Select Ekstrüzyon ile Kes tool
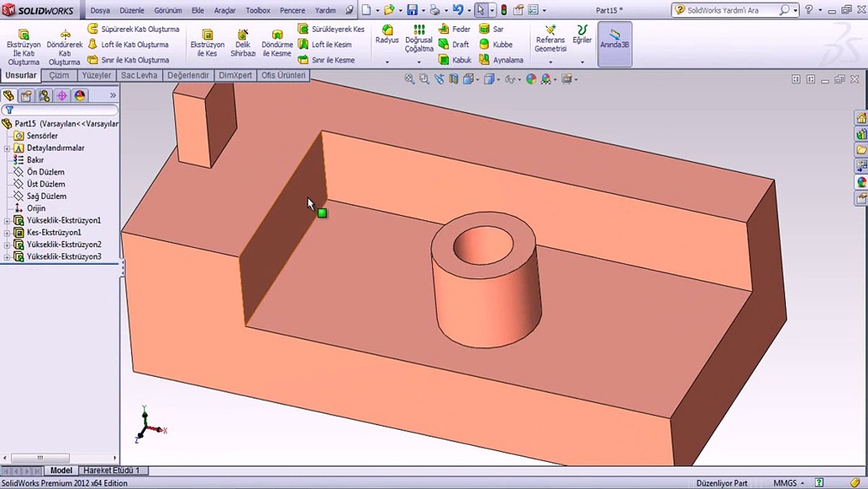 207,43
